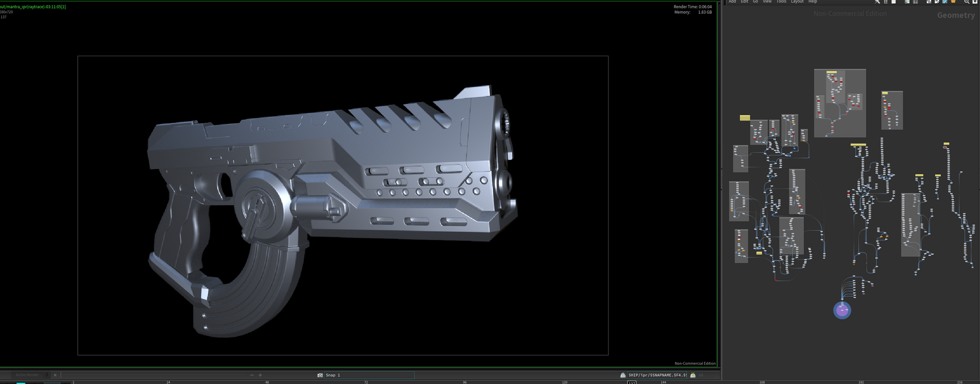
Task: Click the Memory 1.83 GB readout
Action: coord(692,12)
